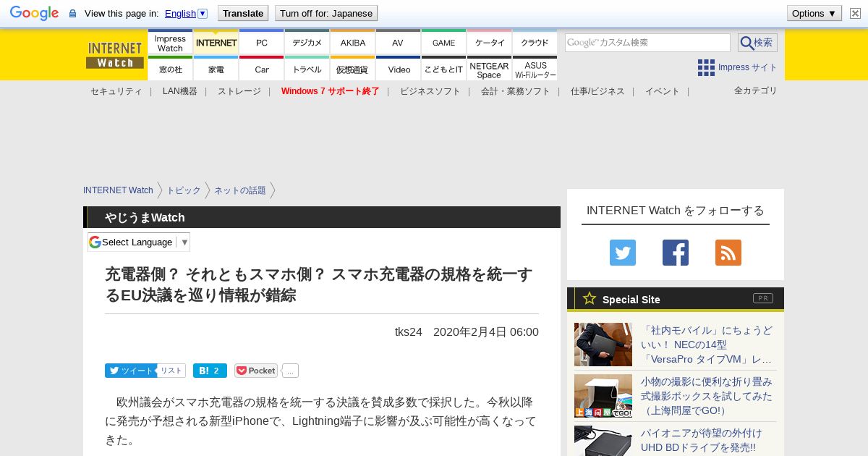Open the 窓の杜 tab
868x456 pixels.
pyautogui.click(x=170, y=69)
